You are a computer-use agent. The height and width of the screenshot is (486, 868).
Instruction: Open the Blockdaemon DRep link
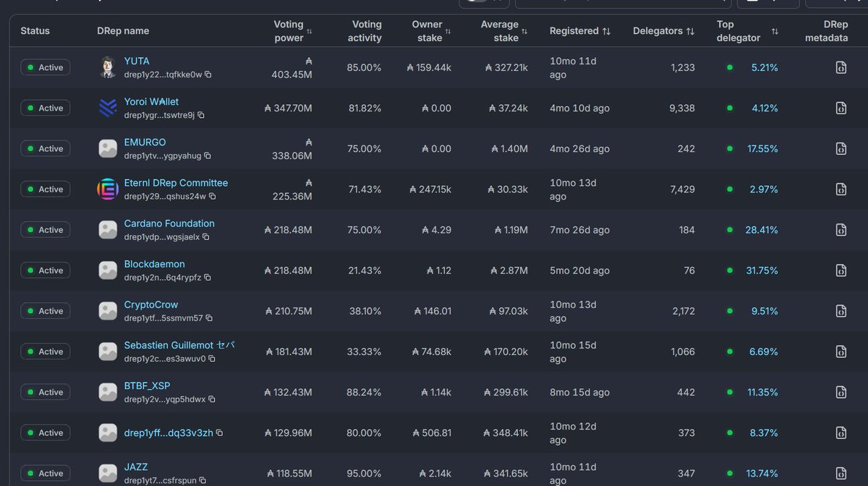(154, 264)
